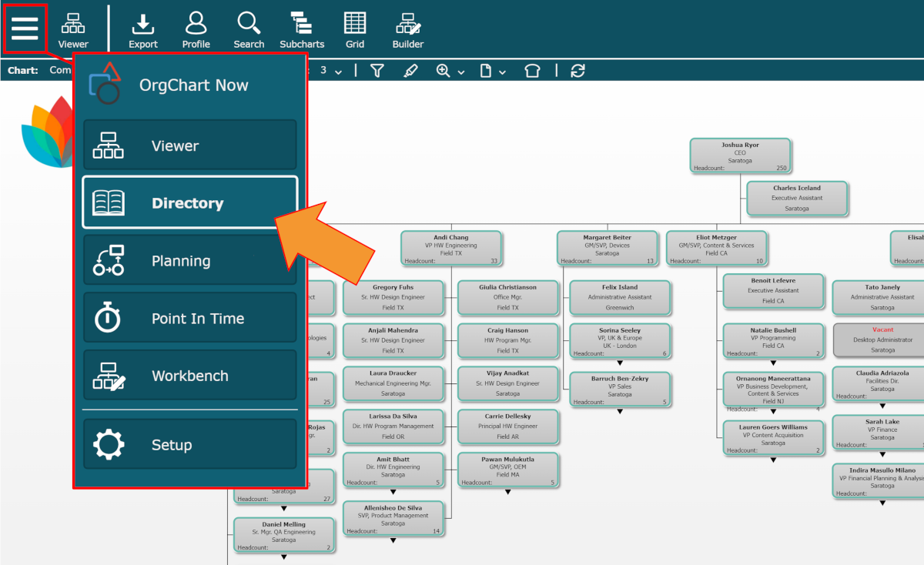924x565 pixels.
Task: Choose Planning in the mode menu
Action: click(189, 261)
